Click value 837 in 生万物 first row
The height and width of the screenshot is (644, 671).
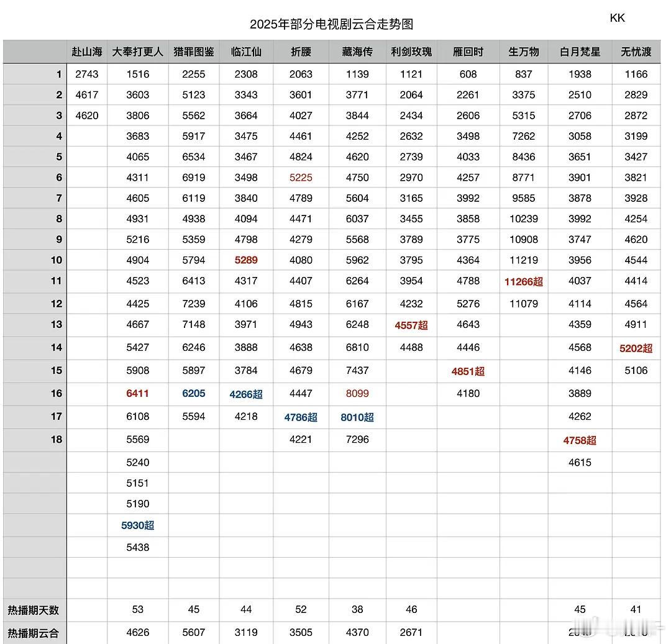coord(524,75)
